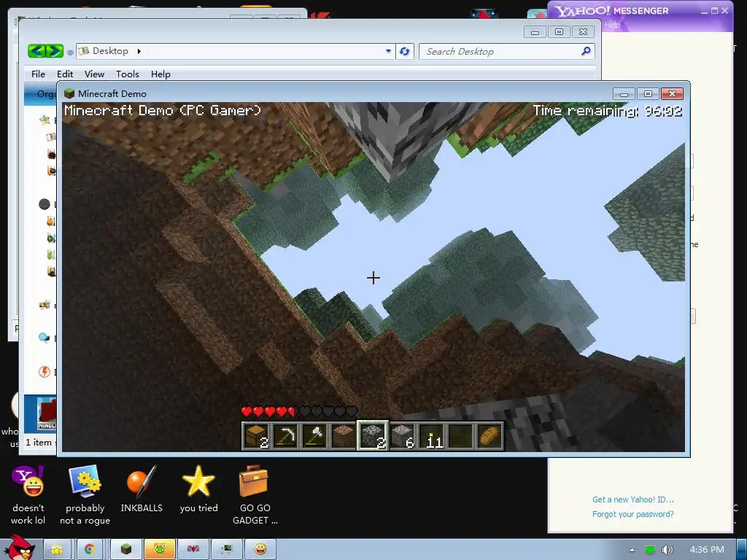Maximize the Minecraft Demo window
Image resolution: width=747 pixels, height=560 pixels.
tap(648, 94)
